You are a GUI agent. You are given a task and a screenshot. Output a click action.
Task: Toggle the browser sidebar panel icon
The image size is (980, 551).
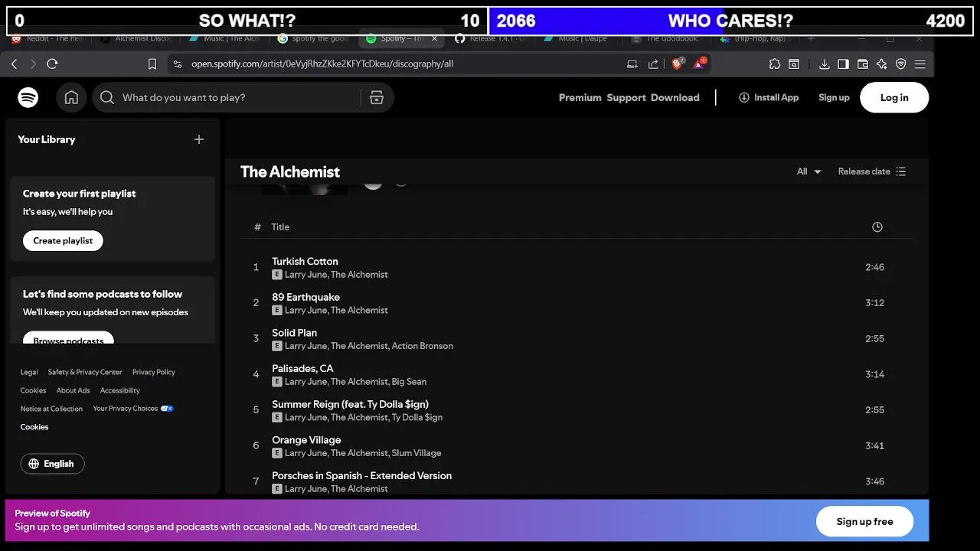click(x=843, y=64)
